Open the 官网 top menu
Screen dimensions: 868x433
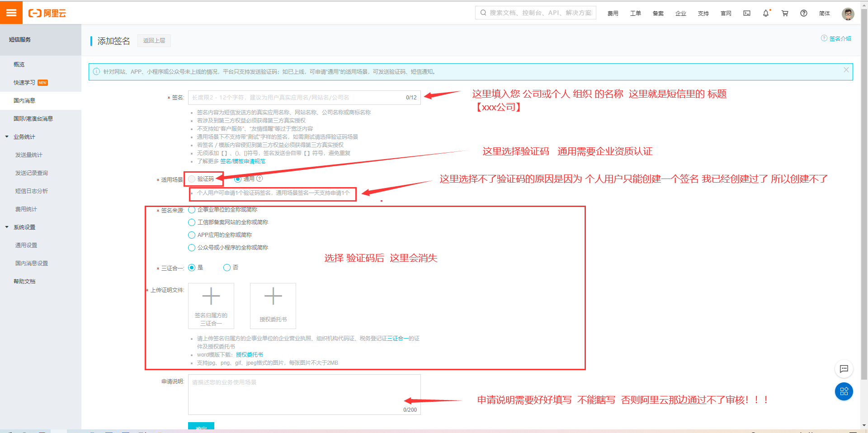726,14
